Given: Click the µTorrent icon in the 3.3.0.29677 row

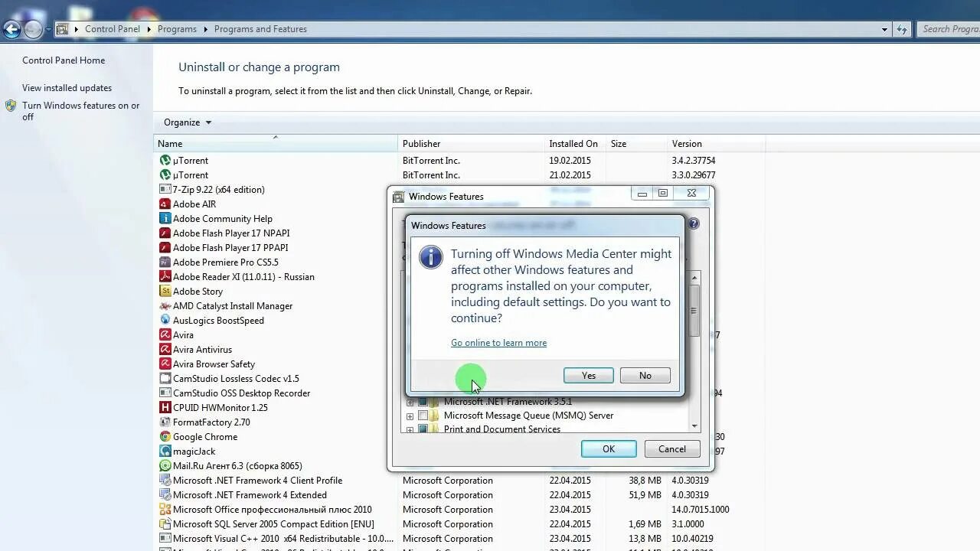Looking at the screenshot, I should click(x=165, y=175).
